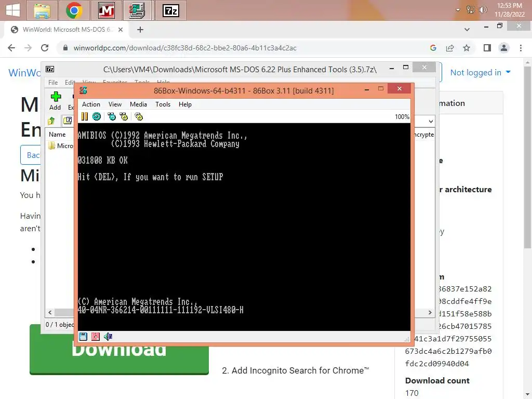The height and width of the screenshot is (399, 532).
Task: Open the Tools menu in 86Box
Action: [163, 104]
